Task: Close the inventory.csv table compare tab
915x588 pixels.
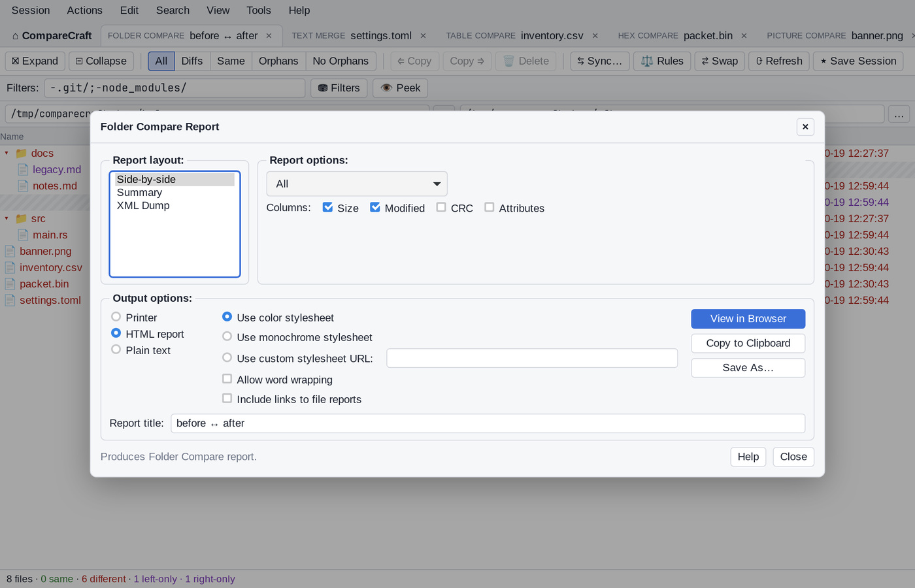Action: (595, 36)
